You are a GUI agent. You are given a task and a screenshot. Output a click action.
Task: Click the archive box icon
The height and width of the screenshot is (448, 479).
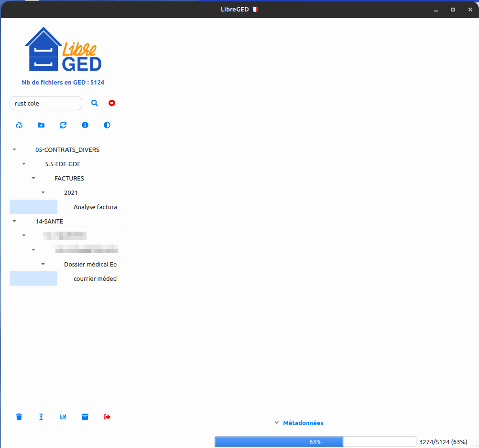click(85, 417)
